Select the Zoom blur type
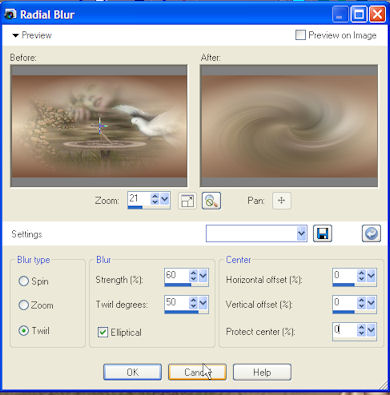 coord(23,305)
